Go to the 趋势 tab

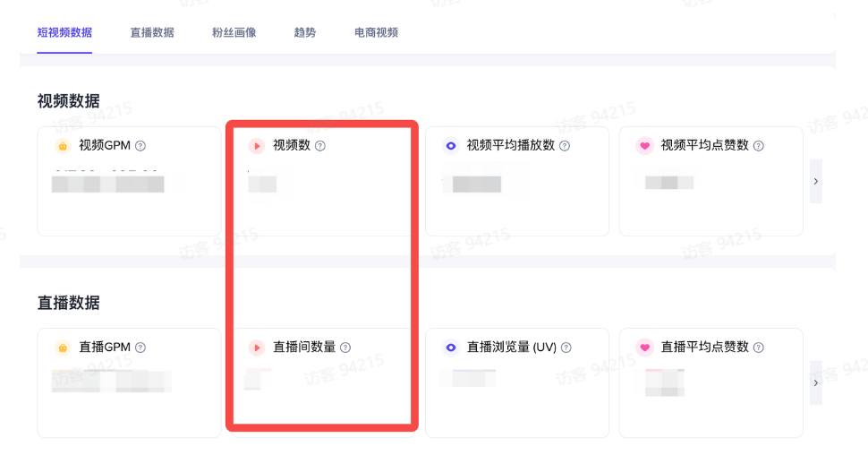click(305, 32)
